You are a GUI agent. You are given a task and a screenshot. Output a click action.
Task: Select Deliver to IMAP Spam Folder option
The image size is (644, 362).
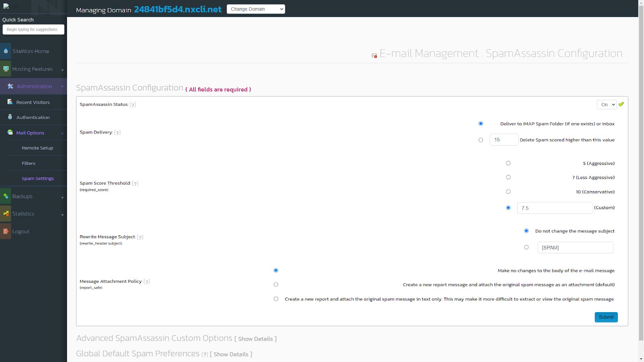click(x=481, y=123)
